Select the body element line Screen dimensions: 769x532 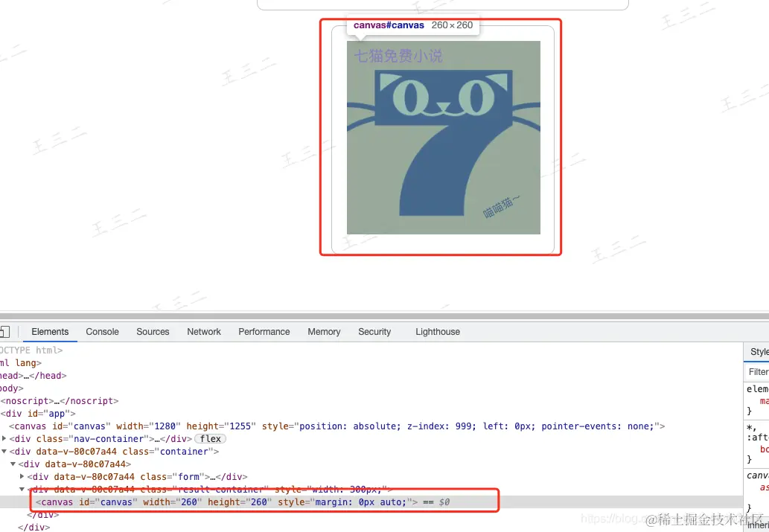[11, 388]
